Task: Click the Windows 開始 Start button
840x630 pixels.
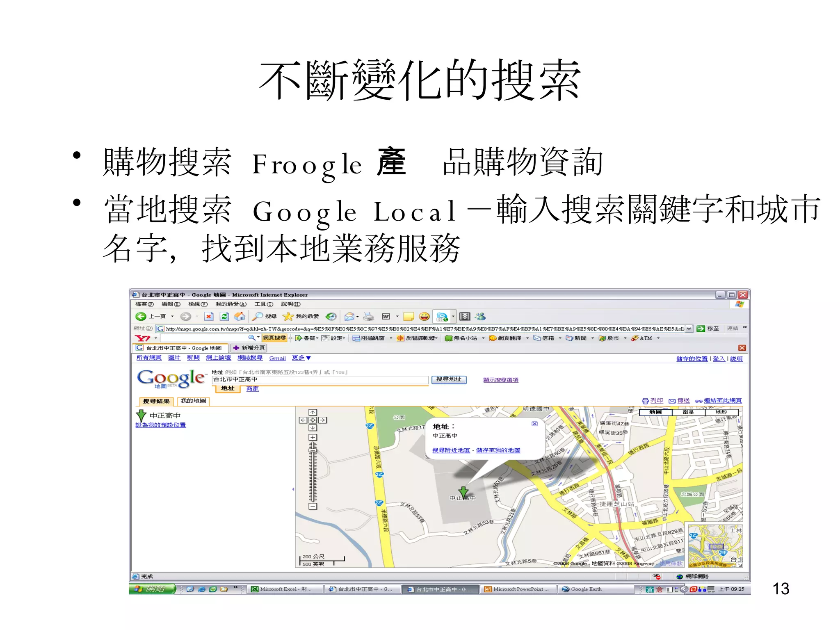Action: click(x=152, y=589)
